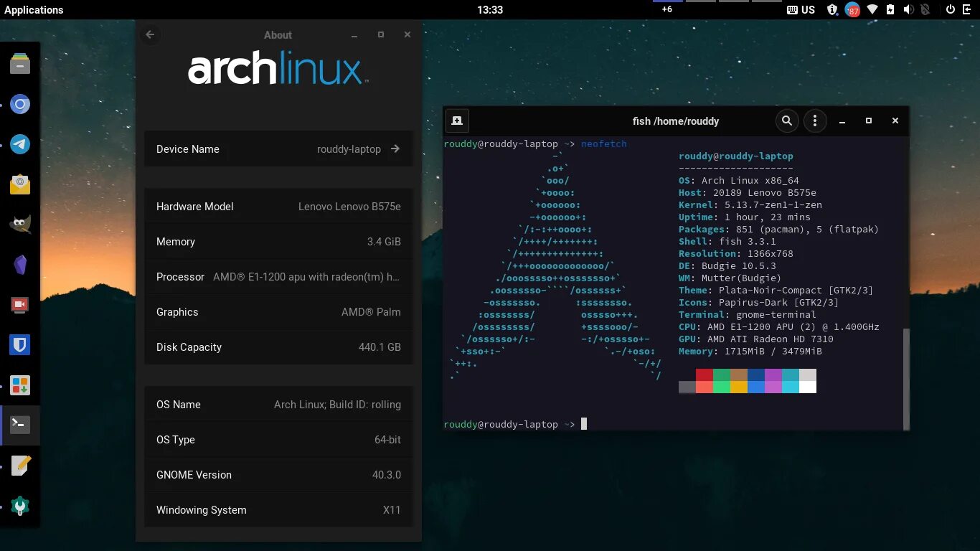The width and height of the screenshot is (980, 551).
Task: Click the 'OS: Arch Linux x86_64' line
Action: [x=739, y=180]
